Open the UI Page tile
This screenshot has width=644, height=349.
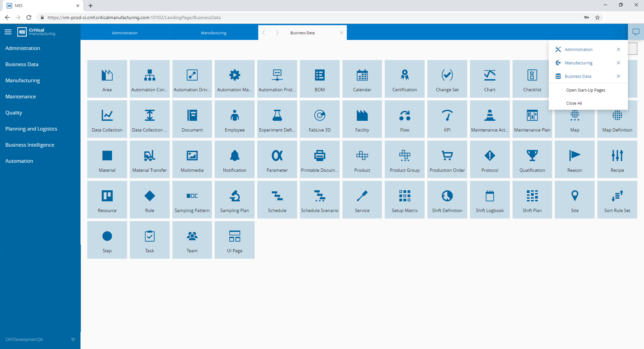coord(234,240)
